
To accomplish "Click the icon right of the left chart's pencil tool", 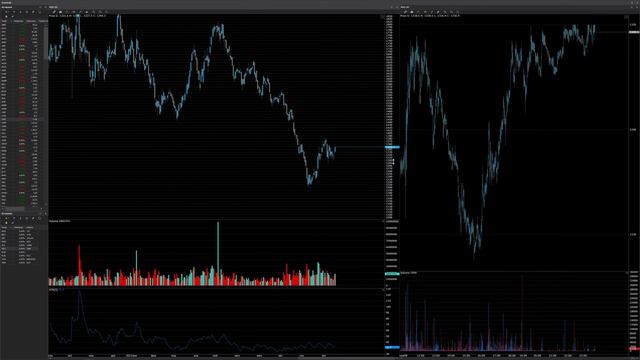I will (x=60, y=12).
